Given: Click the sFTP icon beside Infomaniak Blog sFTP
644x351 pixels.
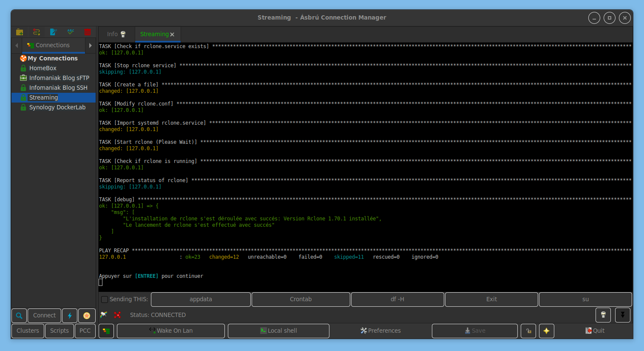Looking at the screenshot, I should point(23,78).
